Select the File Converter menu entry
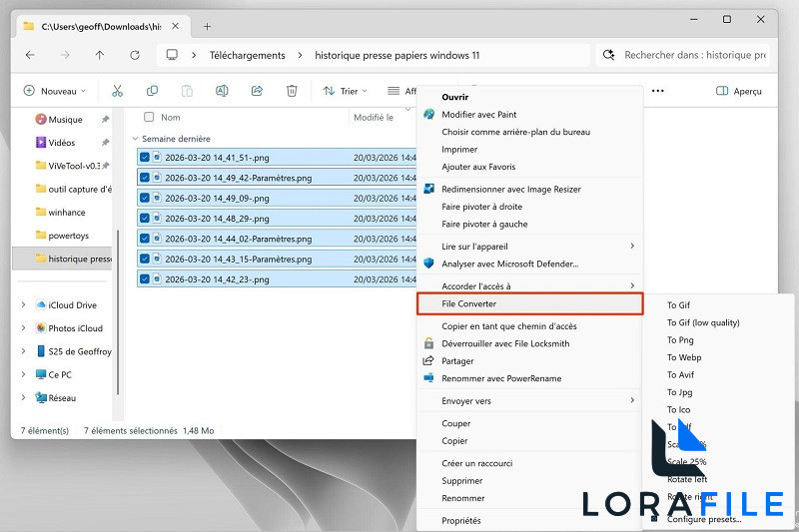 coord(530,303)
